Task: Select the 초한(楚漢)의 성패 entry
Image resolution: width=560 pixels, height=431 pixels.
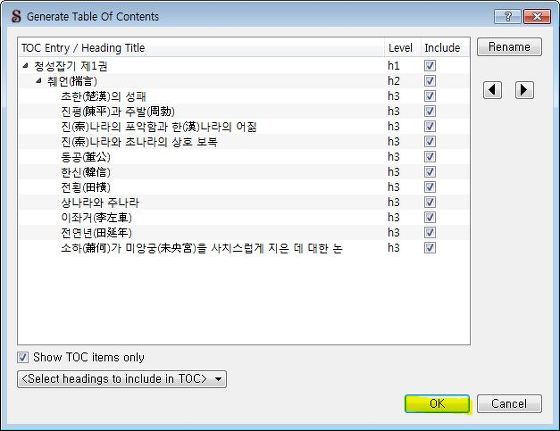Action: tap(103, 96)
